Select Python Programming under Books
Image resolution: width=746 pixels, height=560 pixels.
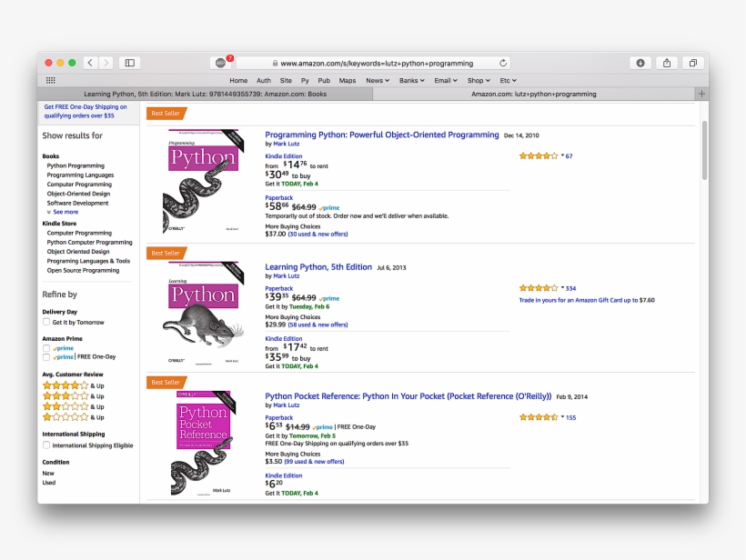pos(76,165)
